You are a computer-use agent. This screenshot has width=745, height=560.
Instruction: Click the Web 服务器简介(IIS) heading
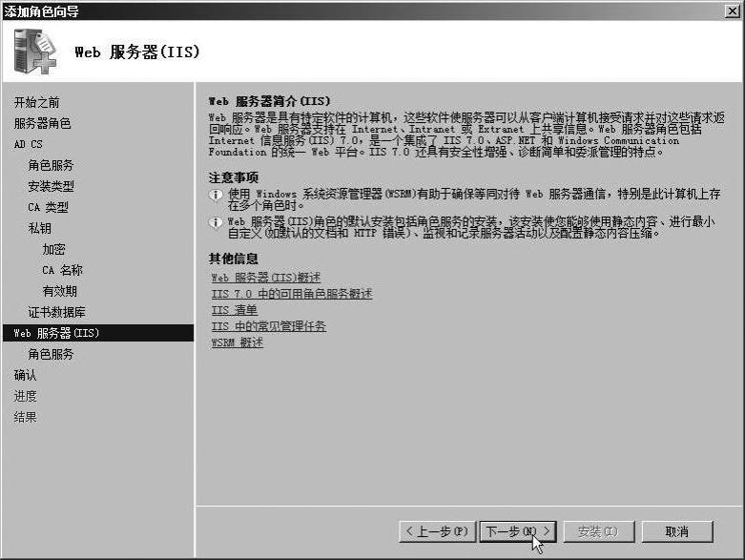tap(269, 101)
